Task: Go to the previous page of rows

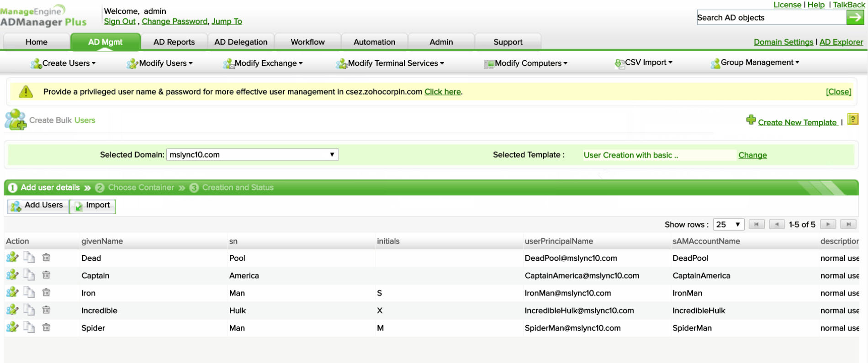Action: click(x=777, y=224)
